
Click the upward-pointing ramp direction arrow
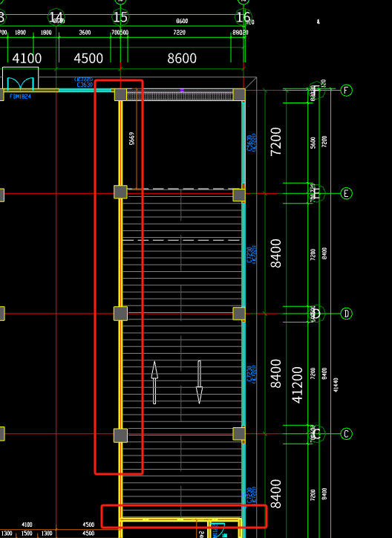[x=154, y=382]
